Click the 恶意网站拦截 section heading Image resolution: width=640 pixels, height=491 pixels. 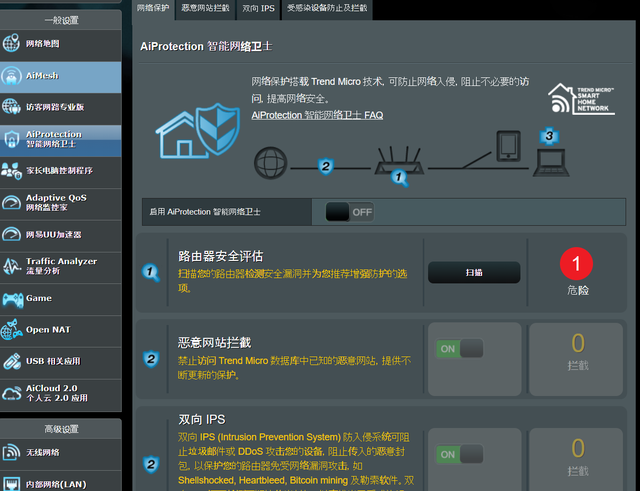214,342
